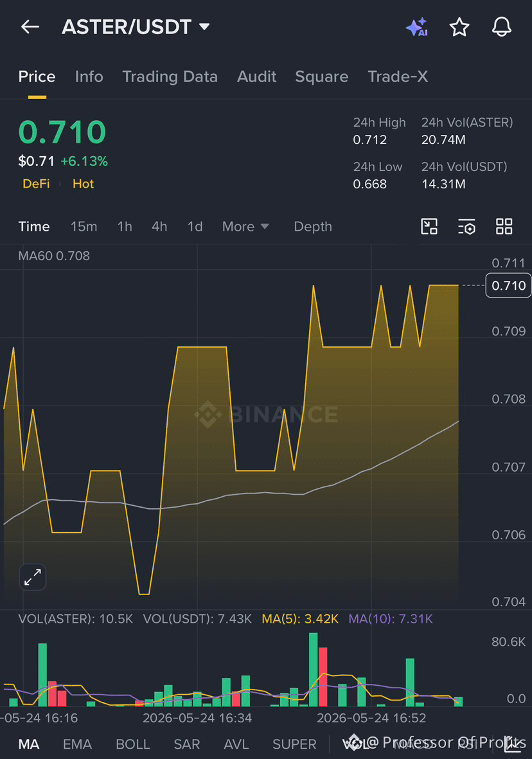This screenshot has width=532, height=759.
Task: Click the VOL(ASTER): 10.5K label
Action: click(x=76, y=619)
